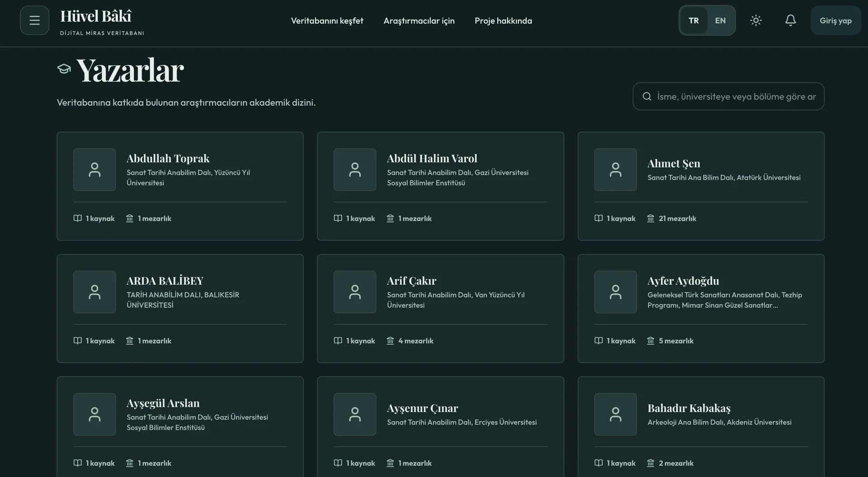Image resolution: width=868 pixels, height=477 pixels.
Task: Click the Giriş yap button
Action: [835, 20]
